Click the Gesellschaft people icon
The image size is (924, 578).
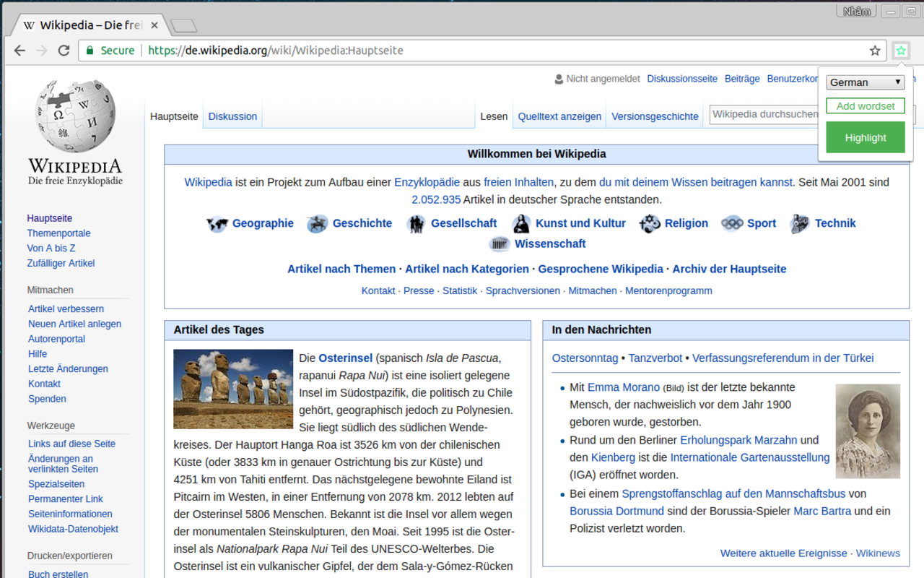pos(416,224)
